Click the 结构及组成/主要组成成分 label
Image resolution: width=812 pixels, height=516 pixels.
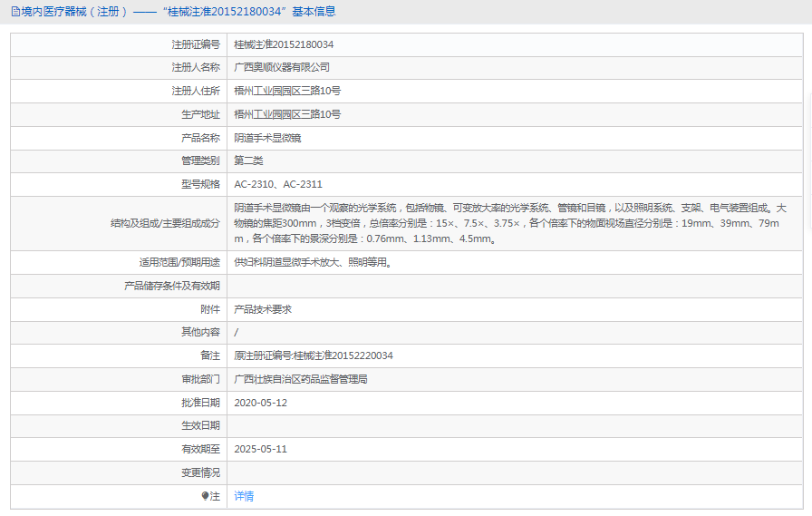(165, 223)
